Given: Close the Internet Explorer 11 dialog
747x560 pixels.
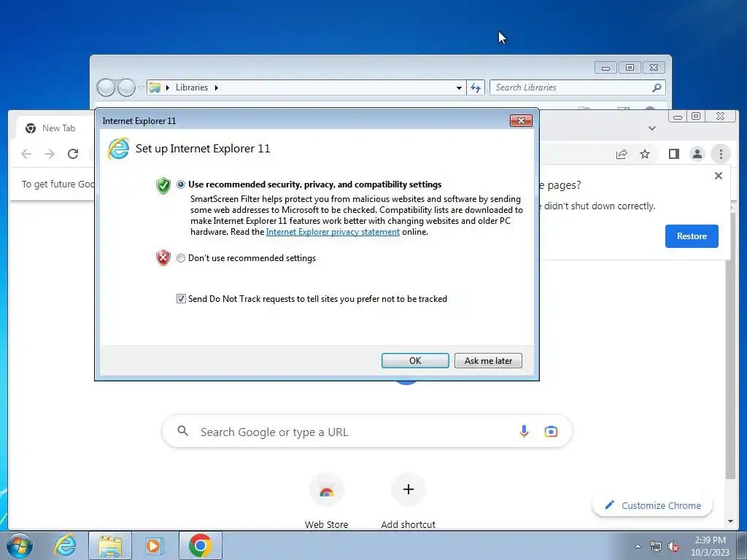Looking at the screenshot, I should point(521,121).
